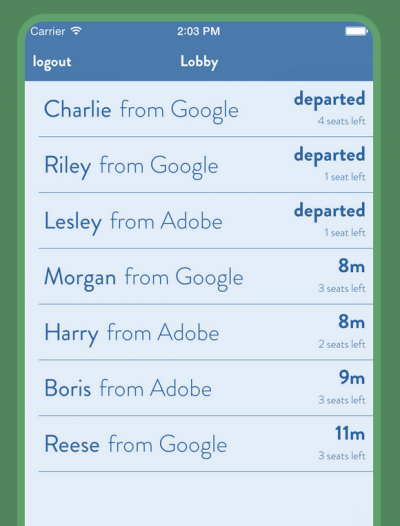The height and width of the screenshot is (526, 400).
Task: Click the battery indicator icon
Action: point(357,32)
